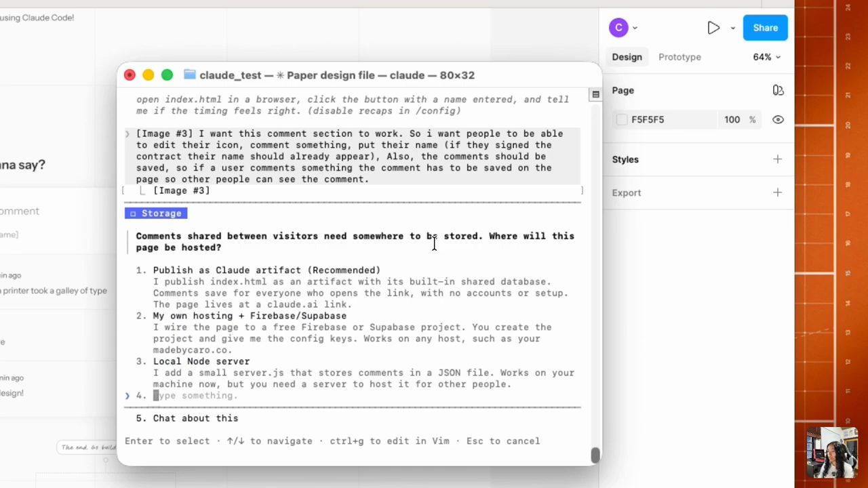Open play options dropdown arrow
The image size is (868, 488).
click(x=732, y=28)
